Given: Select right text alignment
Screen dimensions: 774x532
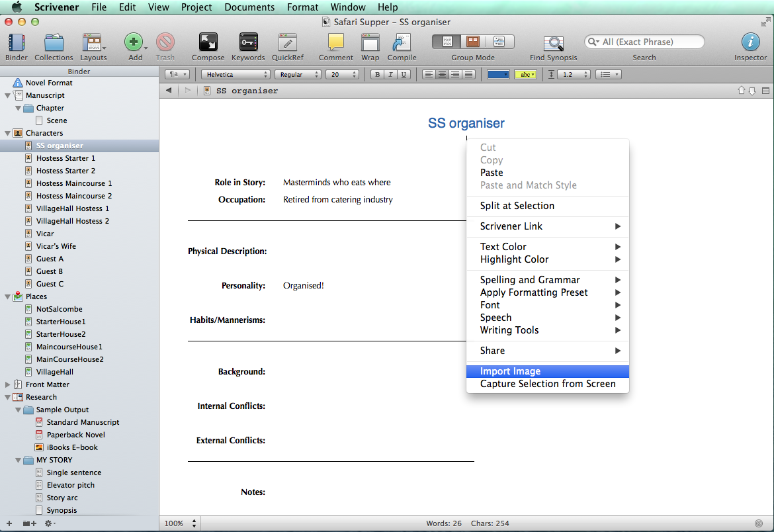Looking at the screenshot, I should pyautogui.click(x=456, y=75).
